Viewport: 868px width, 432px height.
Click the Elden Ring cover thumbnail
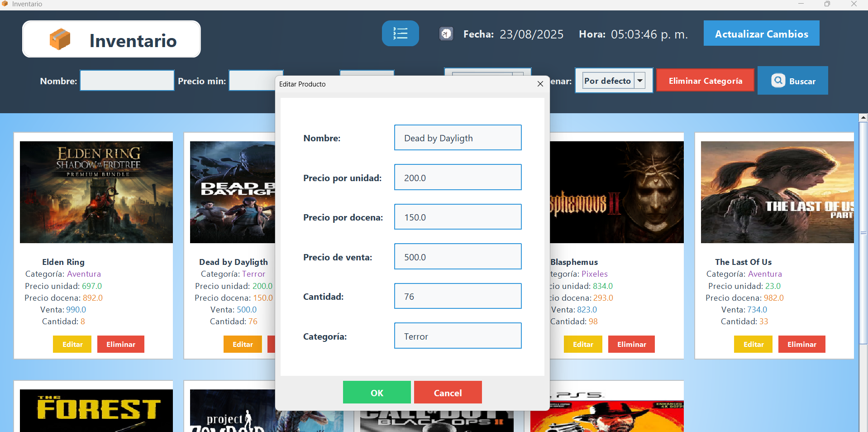point(96,192)
